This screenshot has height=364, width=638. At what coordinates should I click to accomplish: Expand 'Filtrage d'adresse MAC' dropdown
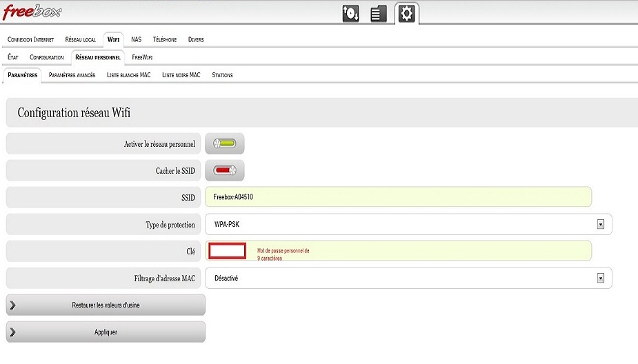pos(408,278)
